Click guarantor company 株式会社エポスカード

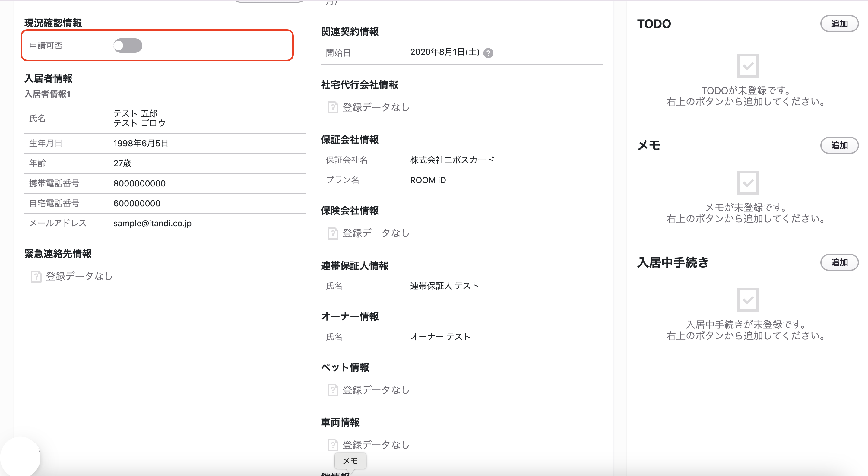pyautogui.click(x=452, y=160)
